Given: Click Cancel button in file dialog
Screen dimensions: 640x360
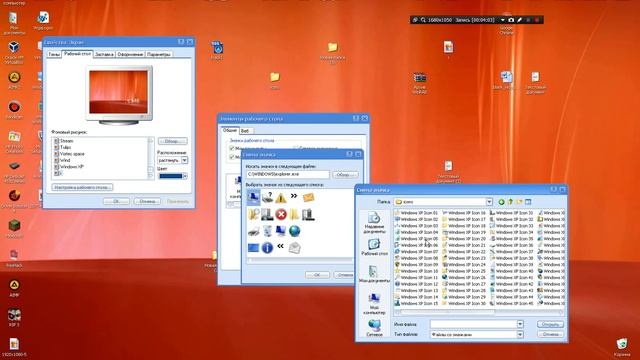Looking at the screenshot, I should click(x=550, y=334).
